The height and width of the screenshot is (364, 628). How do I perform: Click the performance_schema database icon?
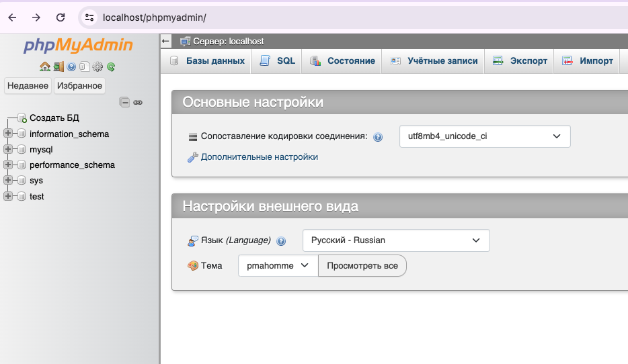pyautogui.click(x=22, y=165)
